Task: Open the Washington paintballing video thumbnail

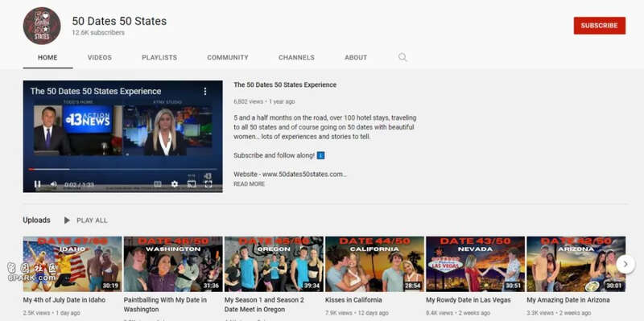Action: [173, 264]
